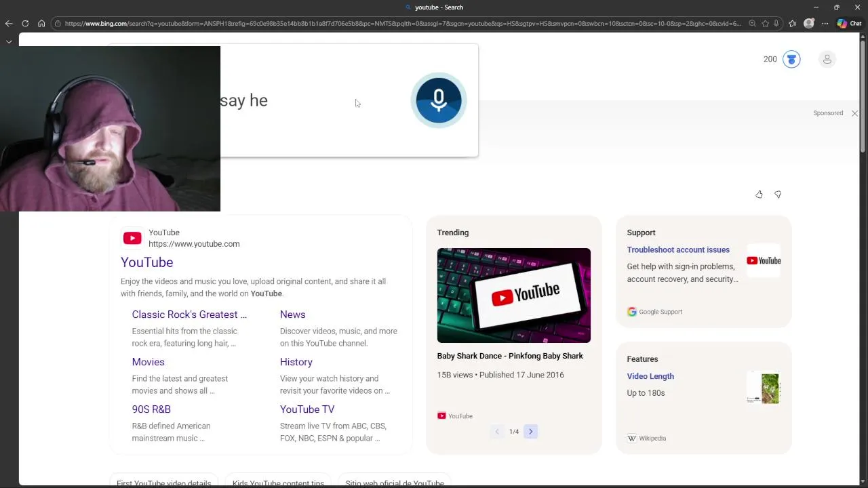Screen dimensions: 868x488
Task: Close the Sponsored banner
Action: 854,113
